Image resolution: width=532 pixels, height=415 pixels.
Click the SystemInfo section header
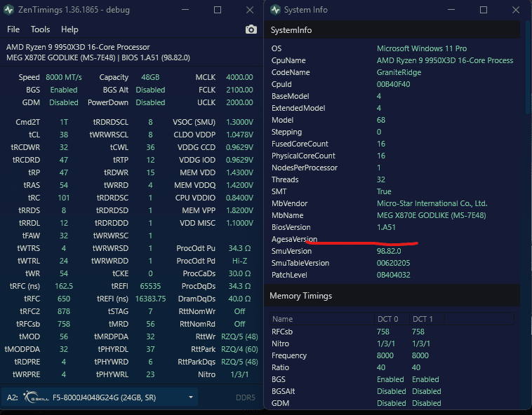pos(392,30)
